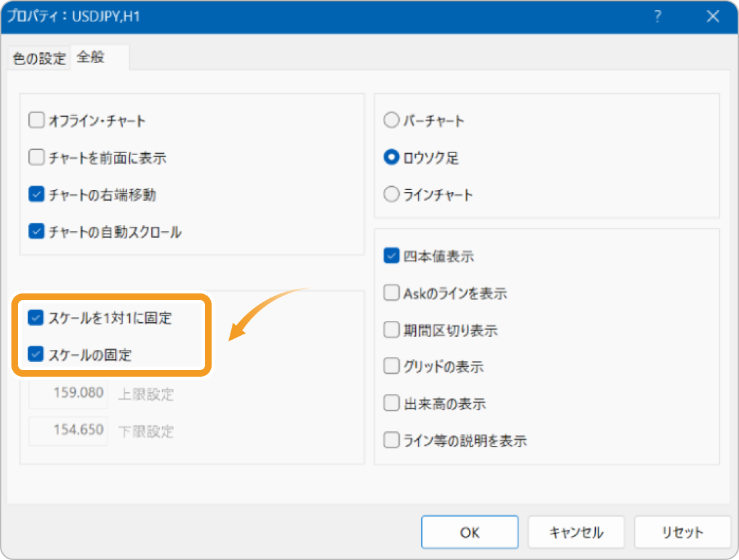Enable ライン等の説明を表示 checkbox
Image resolution: width=739 pixels, height=560 pixels.
pos(391,440)
